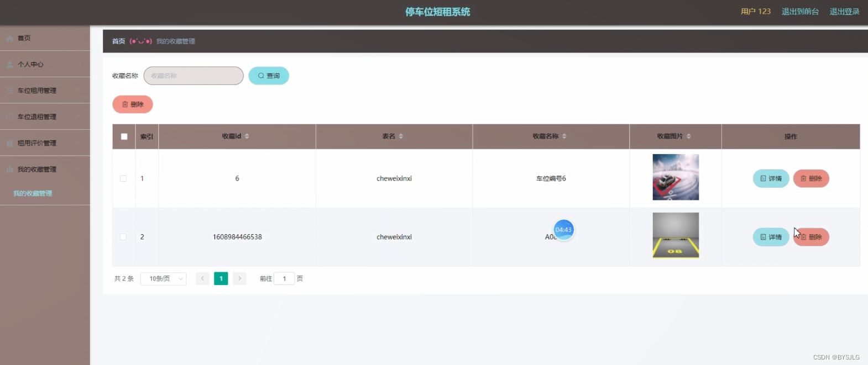
Task: Click the 索引 column header
Action: coord(147,136)
